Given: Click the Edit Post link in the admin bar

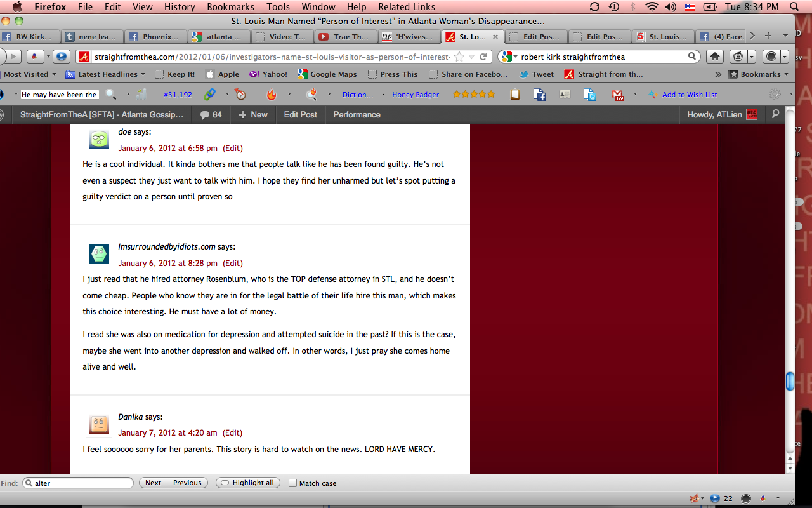Looking at the screenshot, I should coord(300,114).
